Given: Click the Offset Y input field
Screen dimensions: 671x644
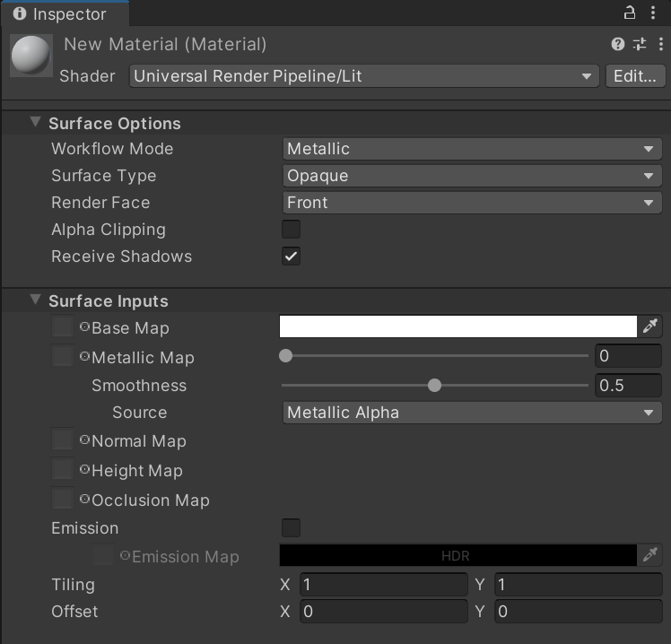Looking at the screenshot, I should (x=578, y=611).
